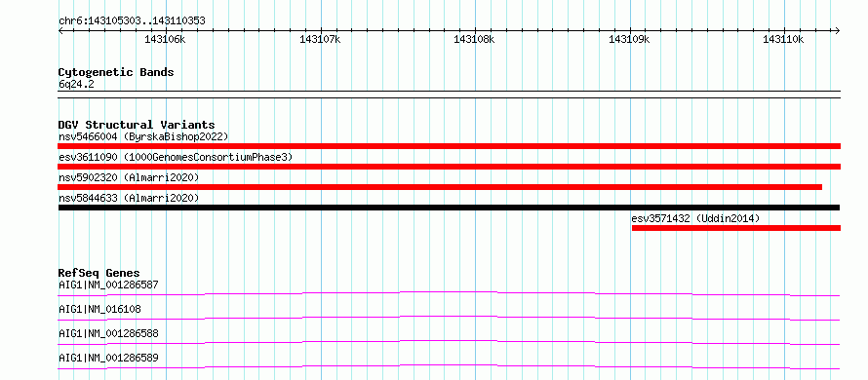
Task: Open the nsv5844633 (Almarri2020) variant label
Action: pos(129,198)
